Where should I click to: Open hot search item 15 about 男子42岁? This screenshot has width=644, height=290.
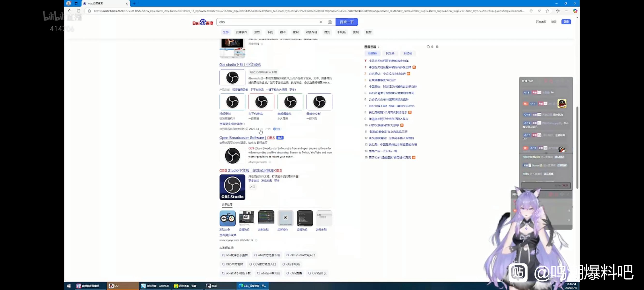389,158
